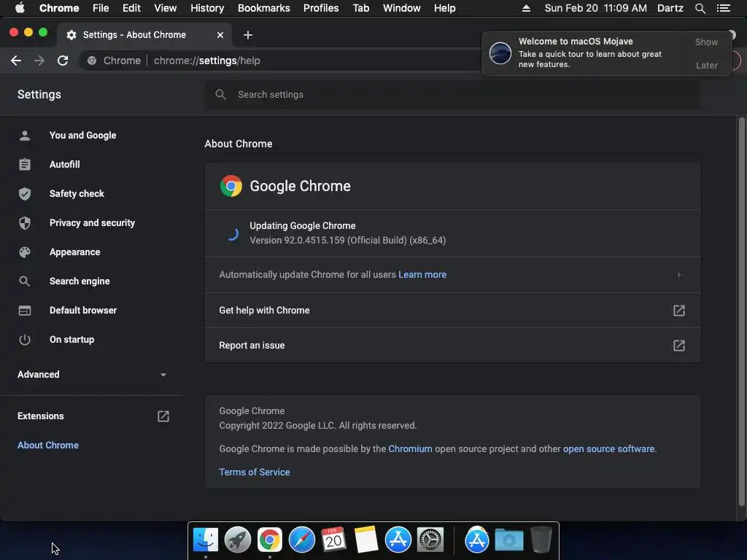Click Show on the macOS Mojave notification

706,42
